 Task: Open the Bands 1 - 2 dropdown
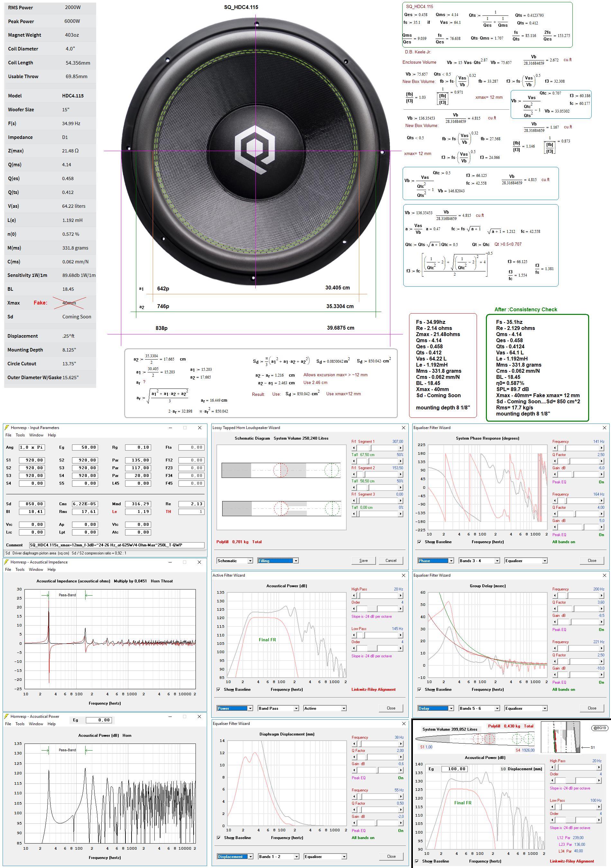tap(279, 856)
